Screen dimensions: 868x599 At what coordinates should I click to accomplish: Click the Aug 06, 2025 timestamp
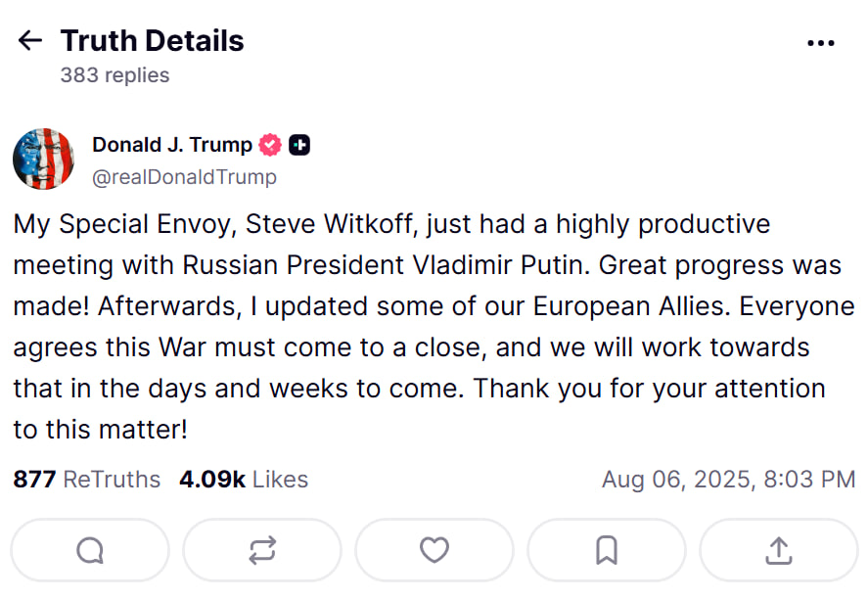pyautogui.click(x=728, y=480)
